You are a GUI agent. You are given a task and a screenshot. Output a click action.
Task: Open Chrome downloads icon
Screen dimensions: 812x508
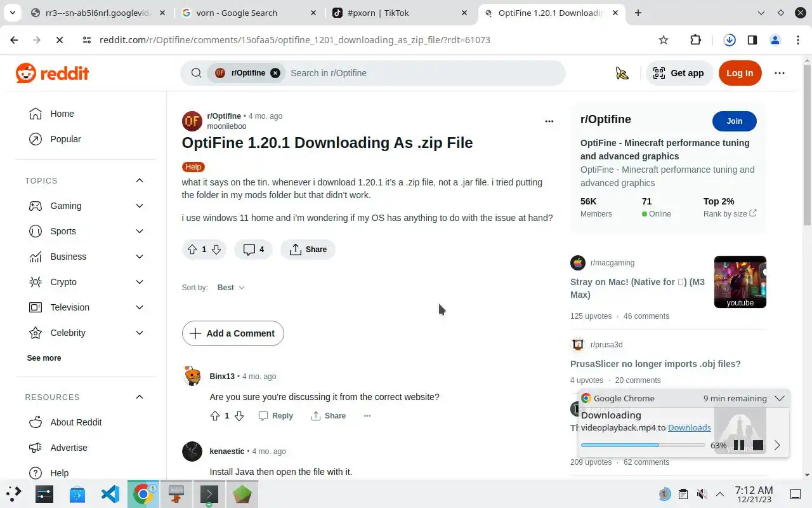pos(730,40)
